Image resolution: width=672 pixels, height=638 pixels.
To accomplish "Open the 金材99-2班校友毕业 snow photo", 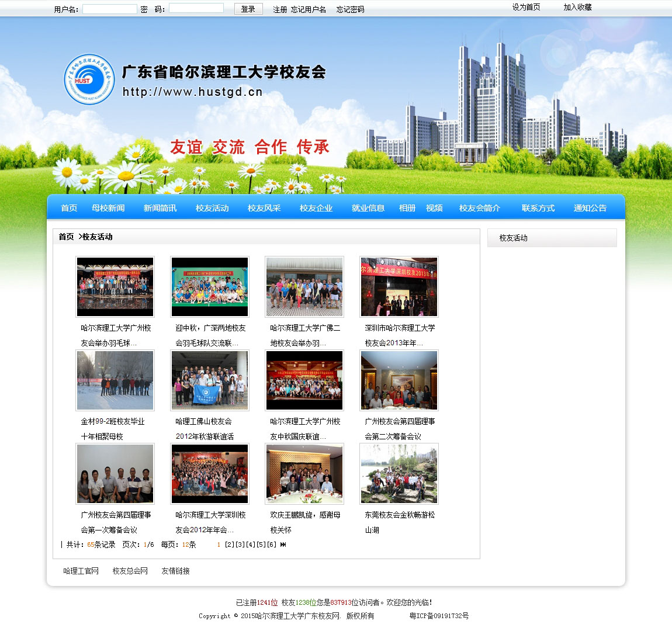I will point(115,380).
